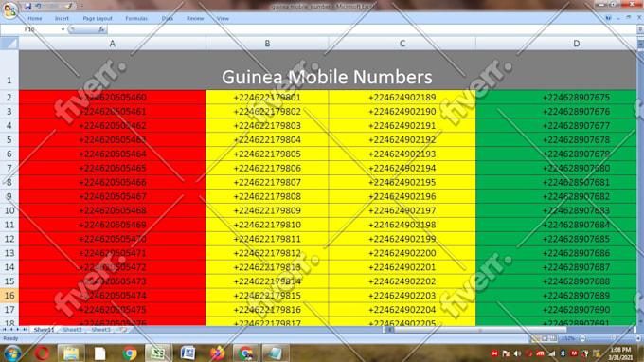Switch to the Sheet2 tab

point(72,330)
